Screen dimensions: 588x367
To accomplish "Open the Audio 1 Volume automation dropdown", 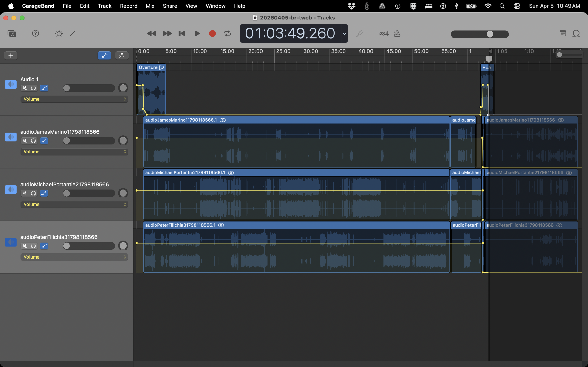I will click(74, 99).
